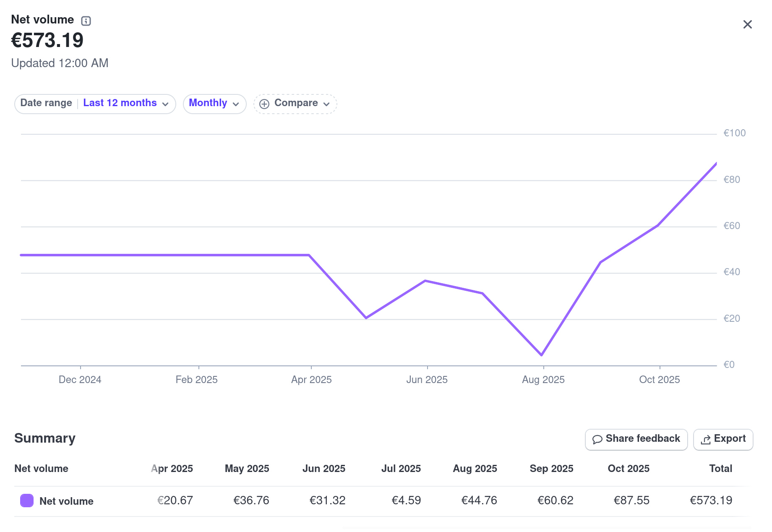The height and width of the screenshot is (532, 772).
Task: Click the Aug 2025 low point on chart
Action: click(x=542, y=355)
